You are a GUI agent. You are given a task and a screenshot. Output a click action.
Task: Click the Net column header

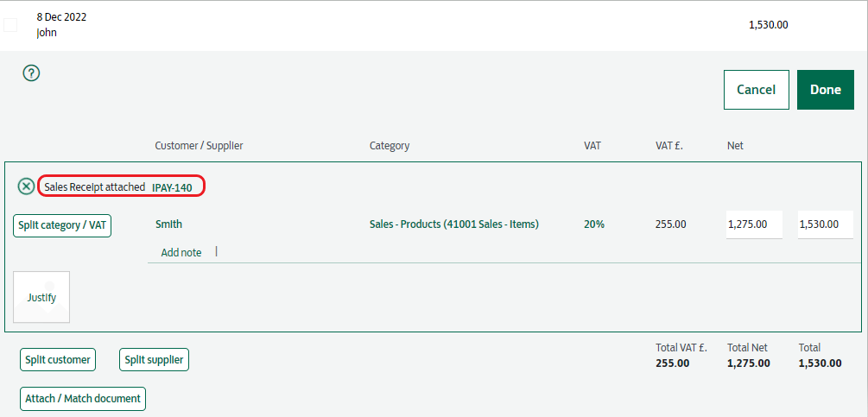[735, 146]
